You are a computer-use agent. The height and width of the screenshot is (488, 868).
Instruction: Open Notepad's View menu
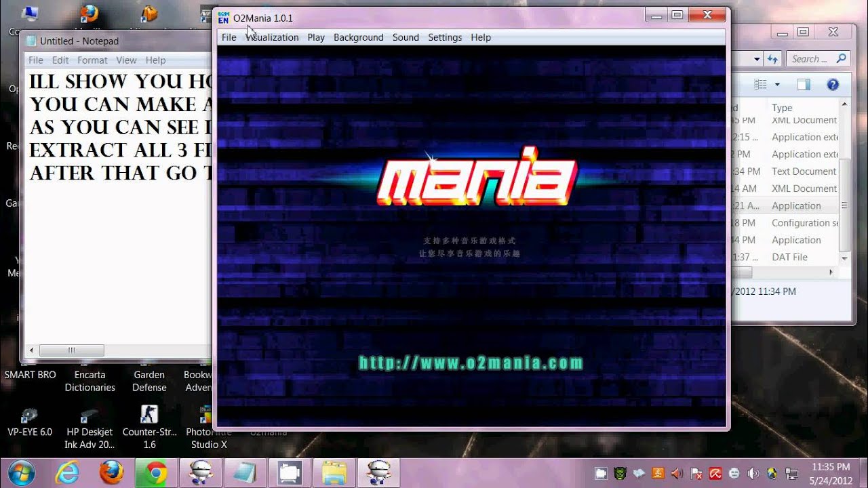(x=126, y=60)
